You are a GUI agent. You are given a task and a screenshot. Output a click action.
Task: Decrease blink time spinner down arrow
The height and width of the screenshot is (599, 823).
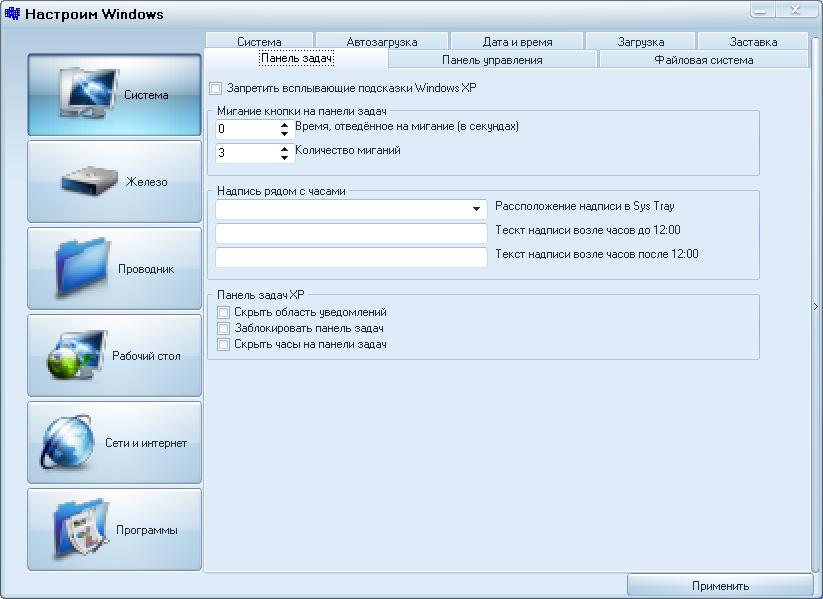tap(284, 134)
